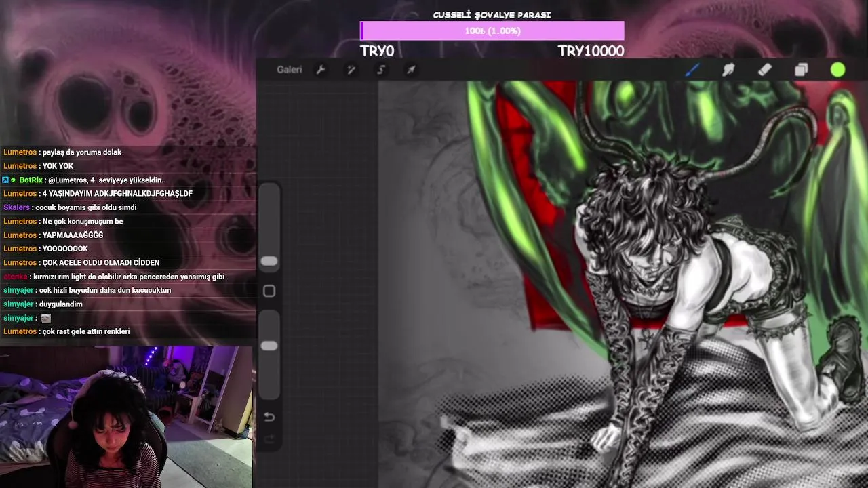
Task: Select the Smudge finger tool
Action: click(x=728, y=70)
